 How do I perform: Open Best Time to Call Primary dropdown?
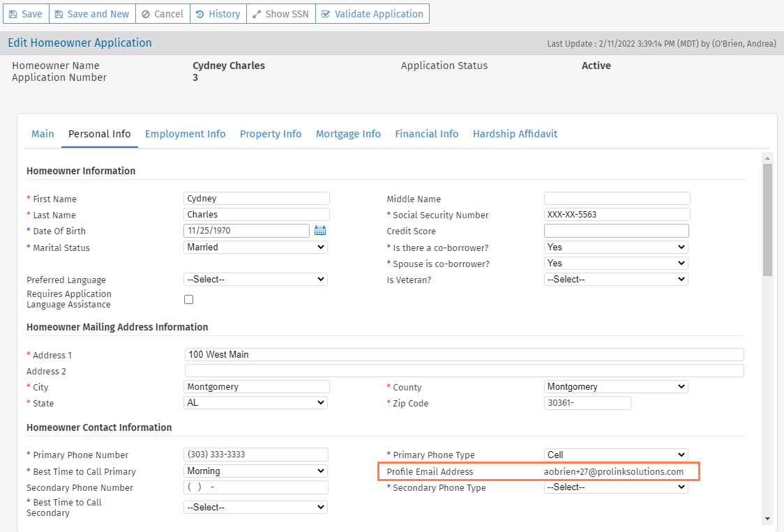255,471
